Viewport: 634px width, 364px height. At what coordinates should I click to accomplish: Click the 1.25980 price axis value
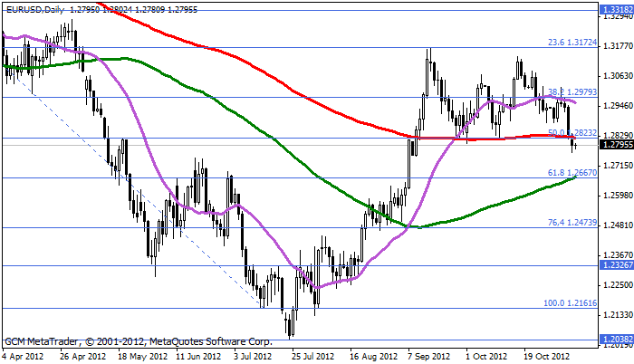(618, 196)
